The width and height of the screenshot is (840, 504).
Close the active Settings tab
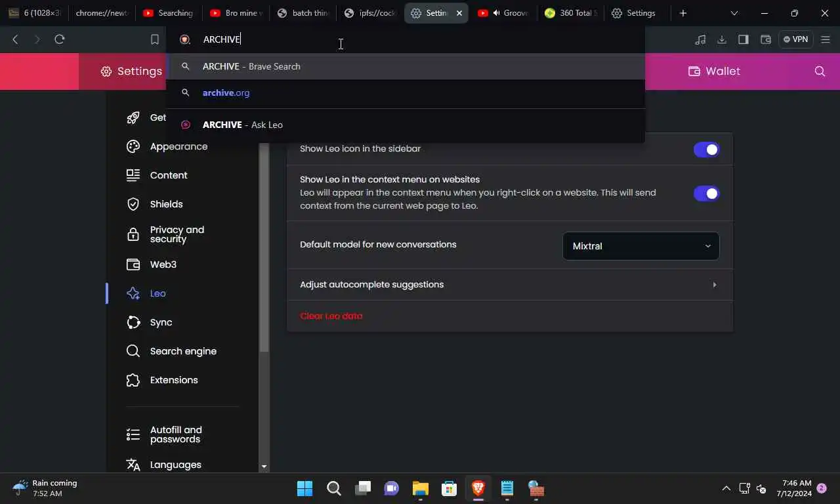(459, 13)
